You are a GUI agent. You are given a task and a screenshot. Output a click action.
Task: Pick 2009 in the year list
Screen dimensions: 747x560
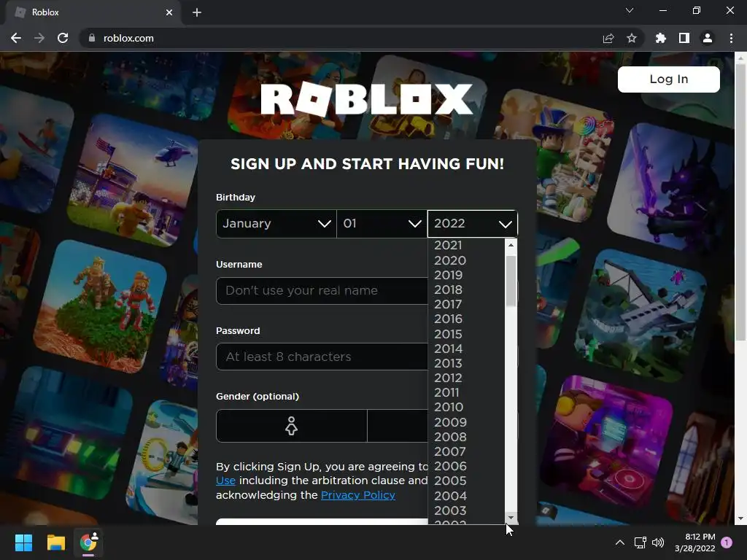click(x=466, y=422)
